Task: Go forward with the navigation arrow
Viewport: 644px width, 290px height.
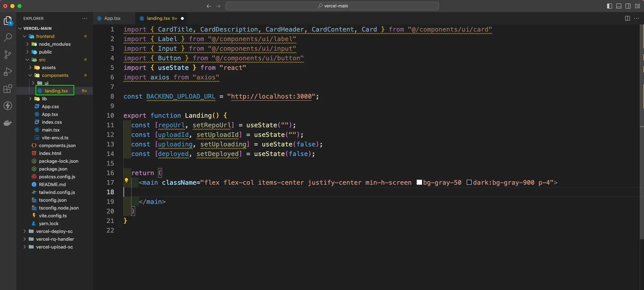Action: [218, 6]
